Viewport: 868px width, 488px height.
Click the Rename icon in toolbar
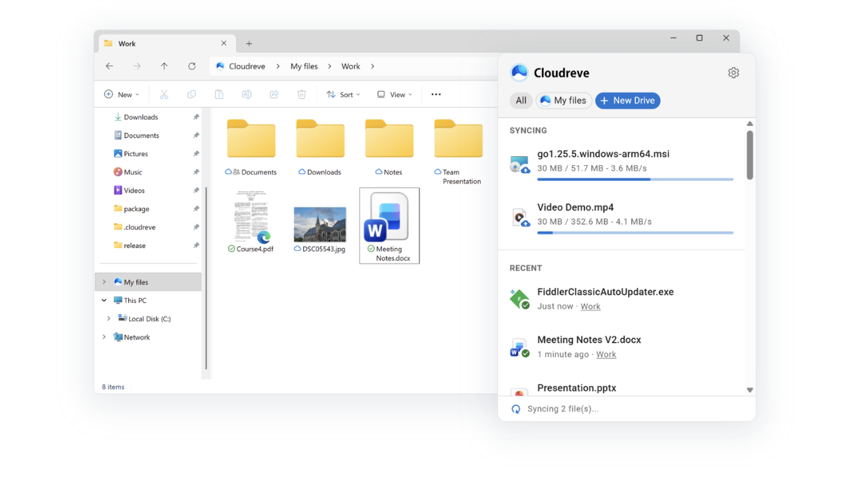coord(246,94)
